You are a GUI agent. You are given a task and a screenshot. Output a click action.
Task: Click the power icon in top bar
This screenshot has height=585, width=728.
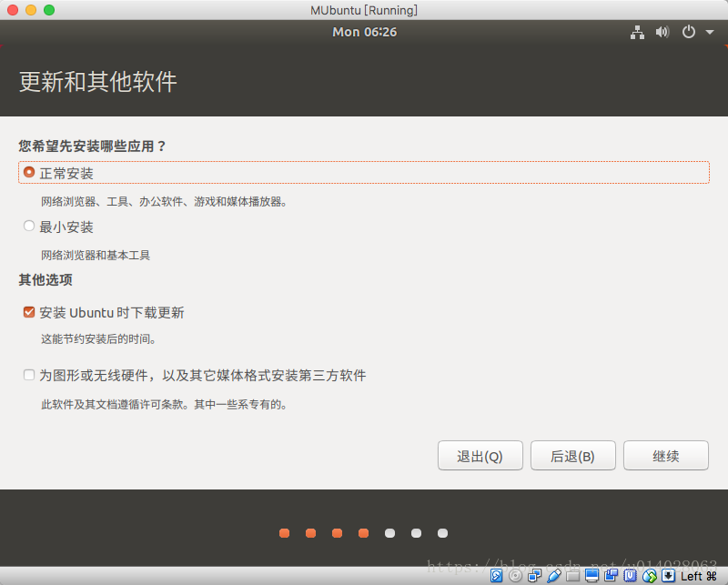click(689, 32)
